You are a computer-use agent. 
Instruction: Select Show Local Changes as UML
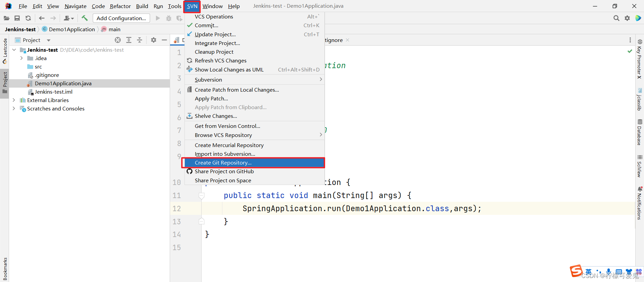(x=255, y=69)
